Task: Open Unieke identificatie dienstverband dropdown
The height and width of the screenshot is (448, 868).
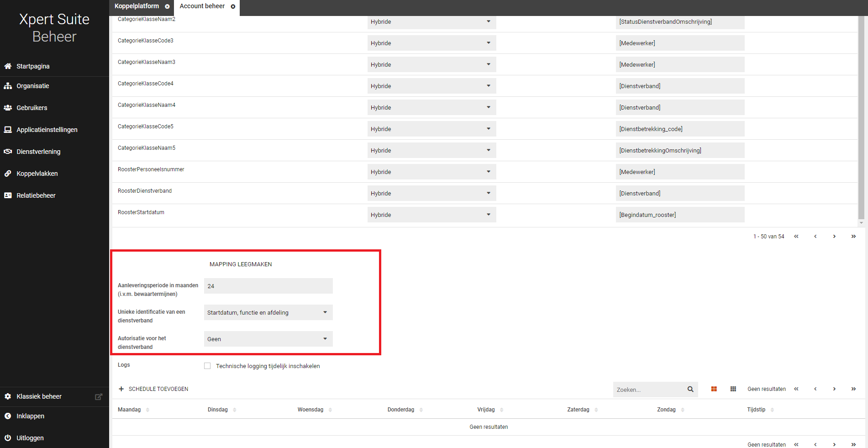Action: point(268,312)
